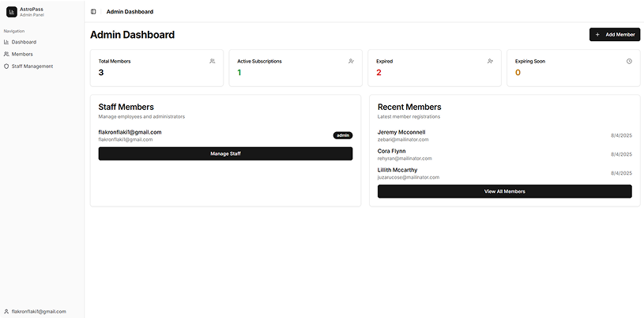Click email rehyran@mailinator.com

point(405,158)
